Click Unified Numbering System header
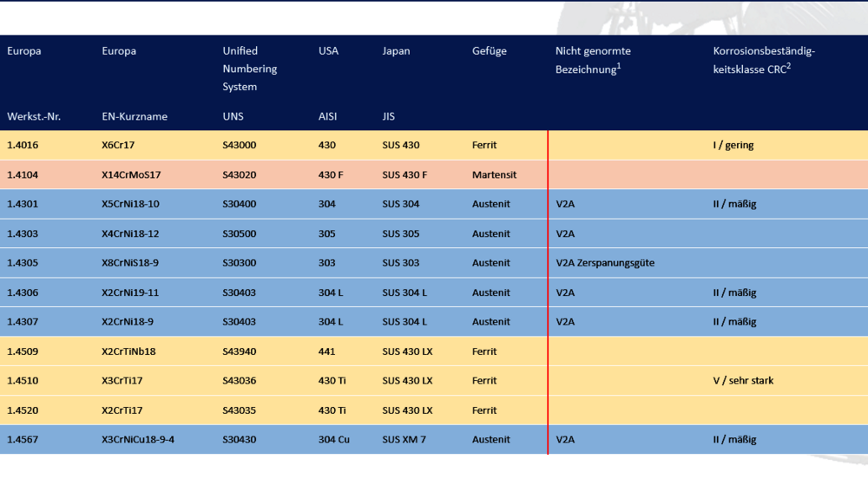Viewport: 868px width, 492px height. [250, 69]
